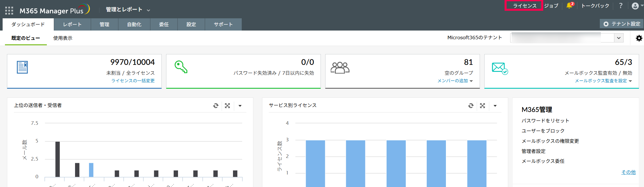
Task: Refresh the サービス別ライセンス chart
Action: click(x=471, y=106)
